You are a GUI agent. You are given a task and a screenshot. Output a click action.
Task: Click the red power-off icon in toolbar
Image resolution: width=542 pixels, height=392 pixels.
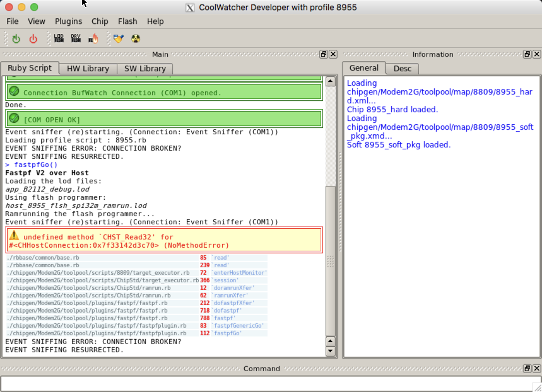coord(33,38)
